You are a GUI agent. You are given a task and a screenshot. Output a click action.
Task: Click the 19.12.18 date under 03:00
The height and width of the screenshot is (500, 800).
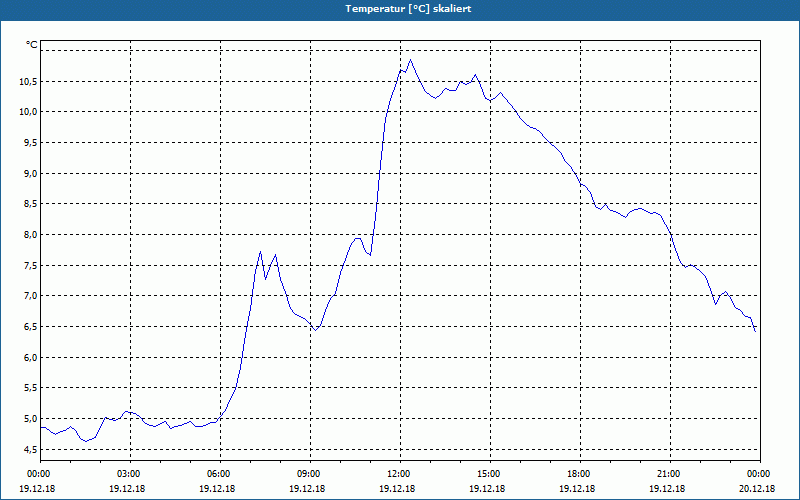pyautogui.click(x=127, y=489)
